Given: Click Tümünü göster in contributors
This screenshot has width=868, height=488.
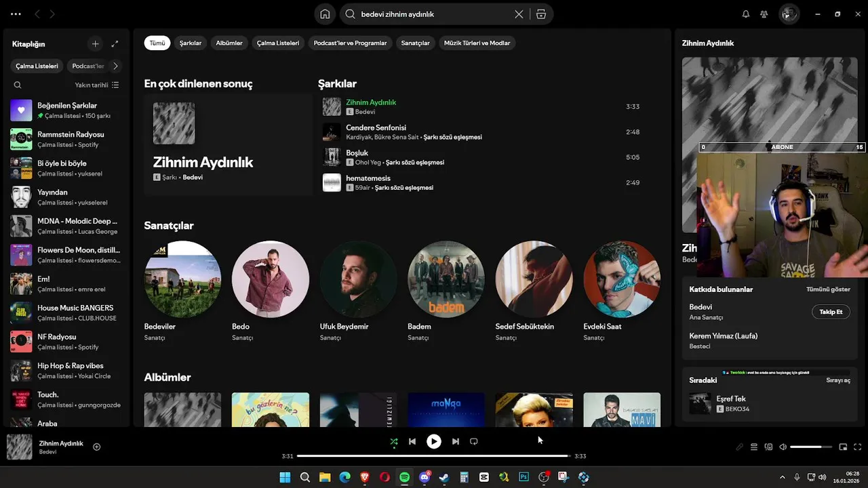Looking at the screenshot, I should [828, 289].
